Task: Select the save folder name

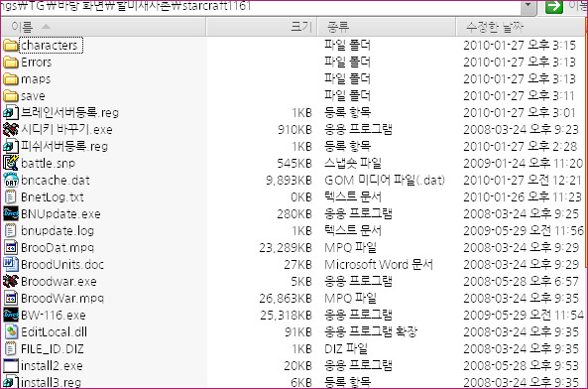Action: [x=33, y=96]
